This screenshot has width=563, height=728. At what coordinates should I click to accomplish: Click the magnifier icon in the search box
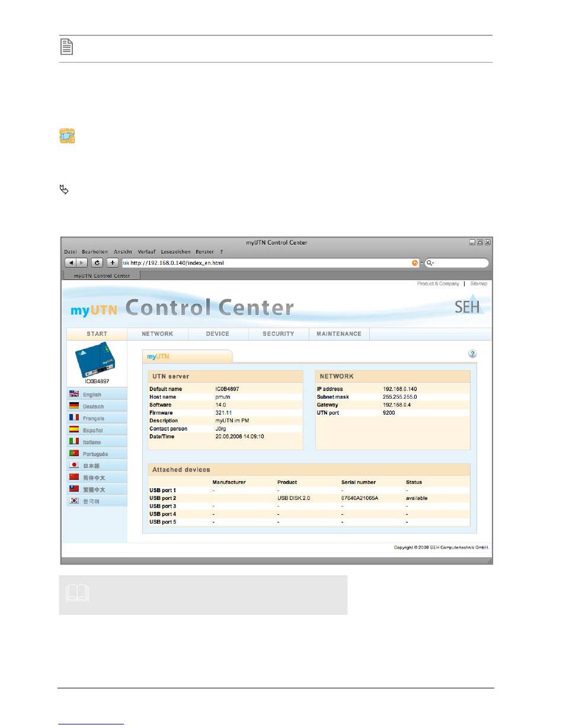(431, 262)
